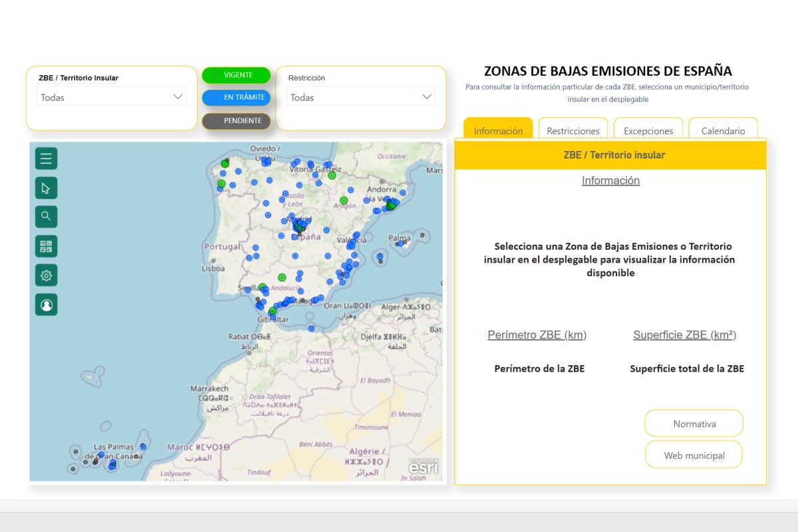
Task: Select the map cursor selection tool
Action: pos(46,188)
